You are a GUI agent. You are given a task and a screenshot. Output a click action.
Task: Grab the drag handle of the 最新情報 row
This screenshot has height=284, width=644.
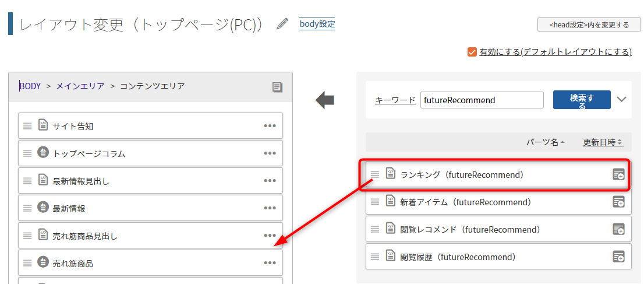coord(27,209)
